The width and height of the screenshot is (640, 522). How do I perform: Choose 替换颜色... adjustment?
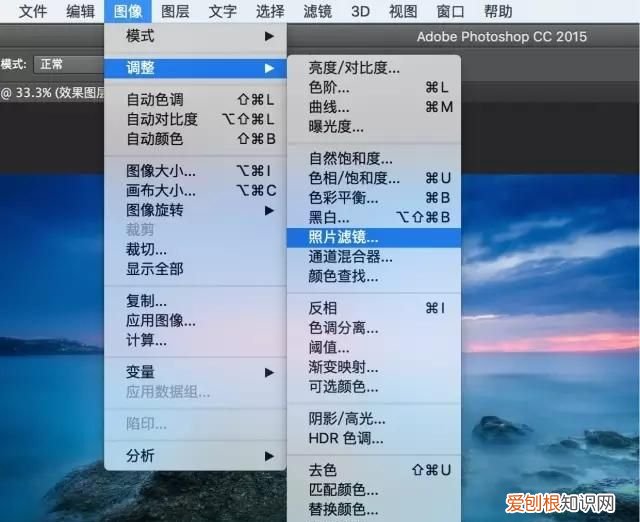pos(374,510)
